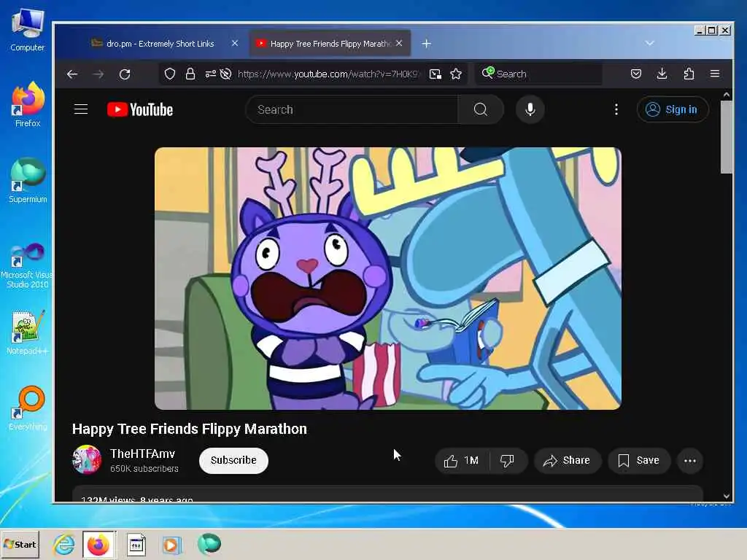The width and height of the screenshot is (747, 560).
Task: Close the Happy Tree Friends YouTube tab
Action: coord(399,43)
